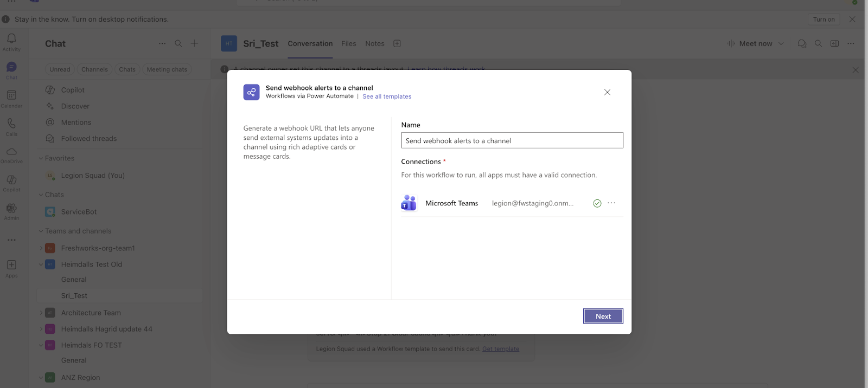Select the Sri_Test channel
The width and height of the screenshot is (868, 388).
(119, 296)
